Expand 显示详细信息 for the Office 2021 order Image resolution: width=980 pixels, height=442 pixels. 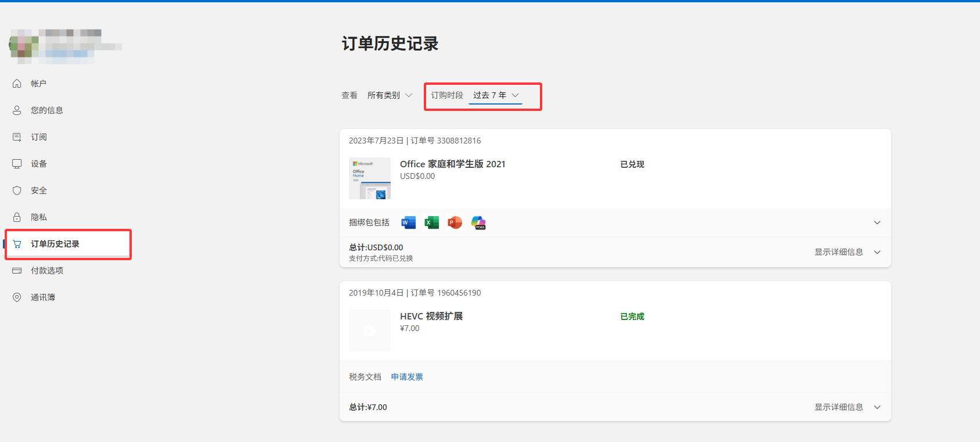848,252
